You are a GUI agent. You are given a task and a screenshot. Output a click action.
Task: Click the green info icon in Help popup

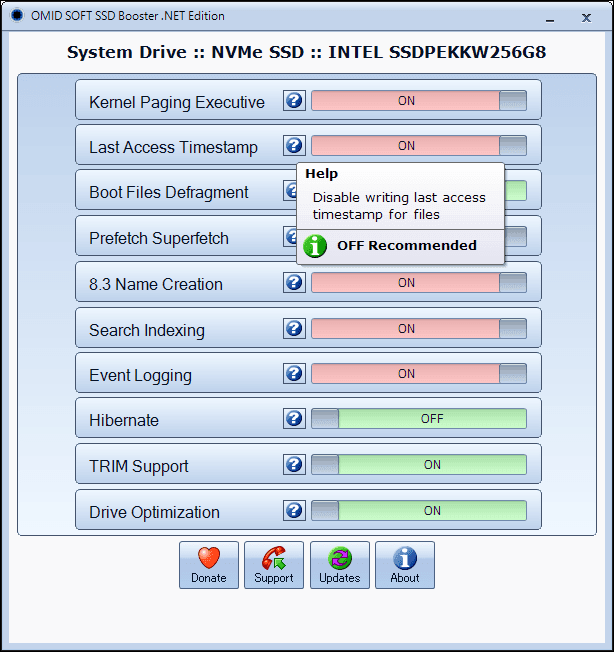(315, 246)
